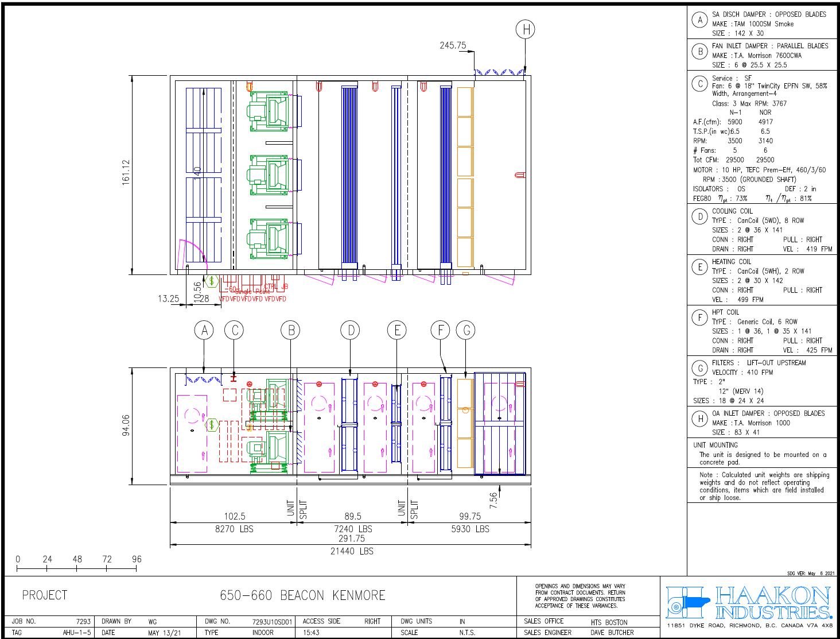840x639 pixels.
Task: Click the circled H callout at top
Action: click(x=525, y=29)
